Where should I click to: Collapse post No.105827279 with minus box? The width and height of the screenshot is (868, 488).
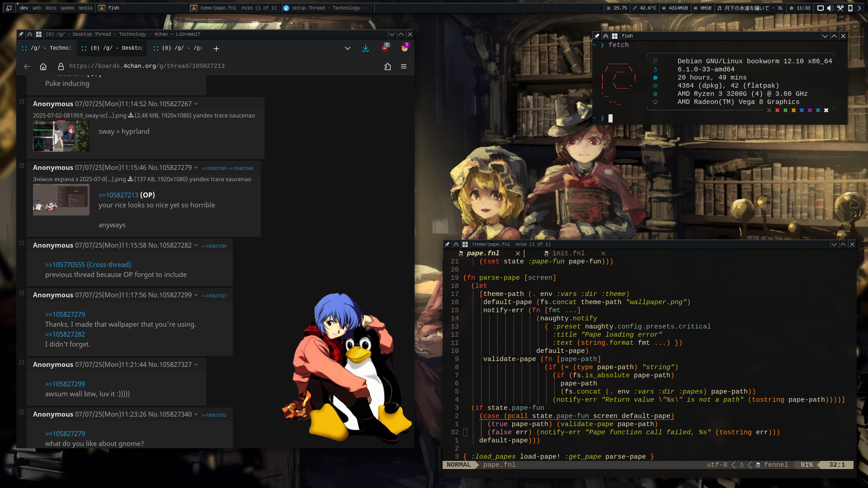click(x=21, y=165)
